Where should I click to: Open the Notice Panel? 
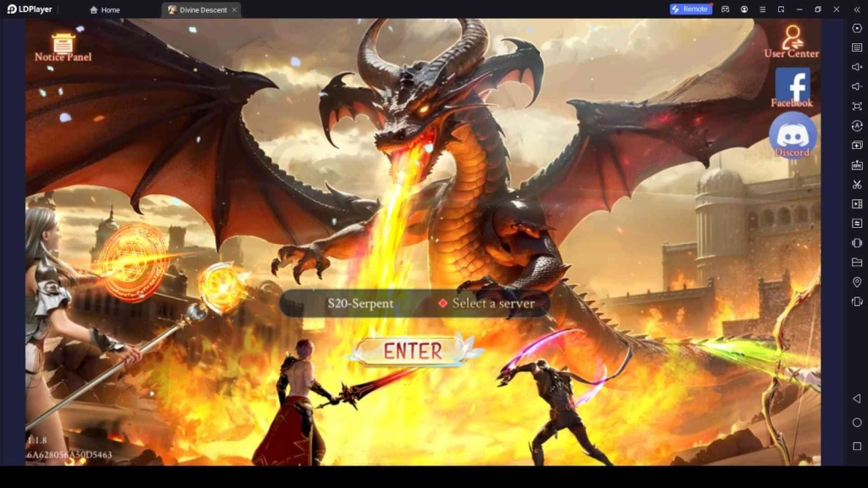pos(63,47)
